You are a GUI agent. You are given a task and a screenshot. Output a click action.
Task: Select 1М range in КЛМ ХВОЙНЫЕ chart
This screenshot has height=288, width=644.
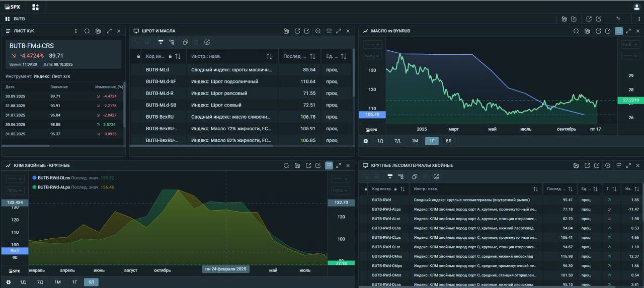point(57,282)
